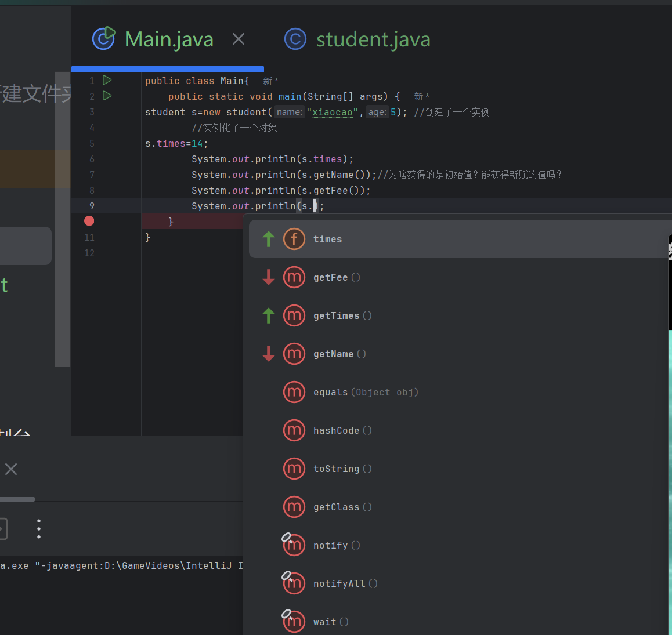
Task: Remove the red breakpoint in the gutter
Action: [x=89, y=221]
